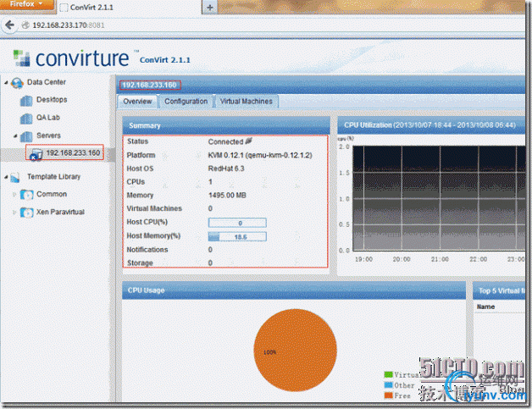Click the browser back arrow
532x409 pixels.
11,25
